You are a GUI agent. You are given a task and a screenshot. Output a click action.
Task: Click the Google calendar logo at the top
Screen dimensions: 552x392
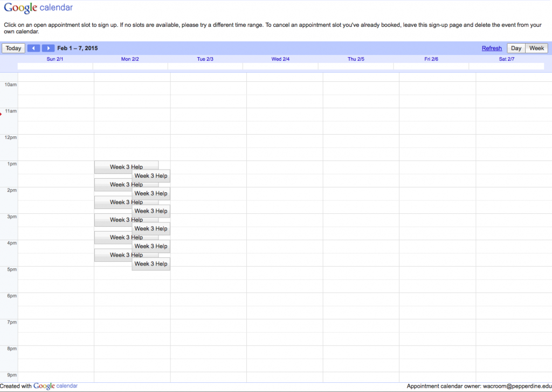tap(38, 8)
